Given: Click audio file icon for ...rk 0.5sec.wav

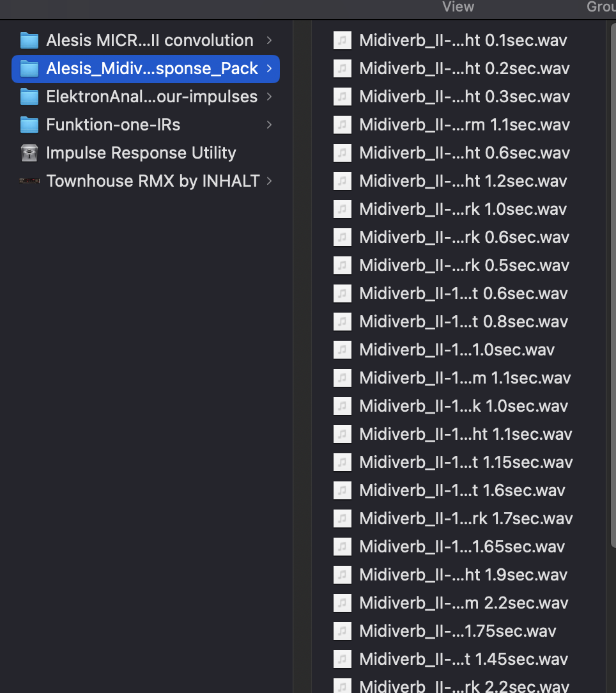Looking at the screenshot, I should pyautogui.click(x=342, y=265).
